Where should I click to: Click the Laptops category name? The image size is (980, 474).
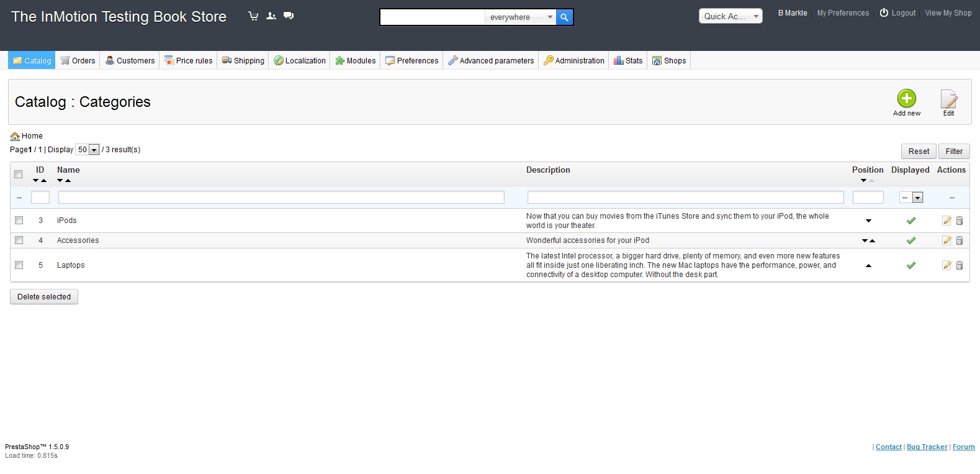point(71,265)
